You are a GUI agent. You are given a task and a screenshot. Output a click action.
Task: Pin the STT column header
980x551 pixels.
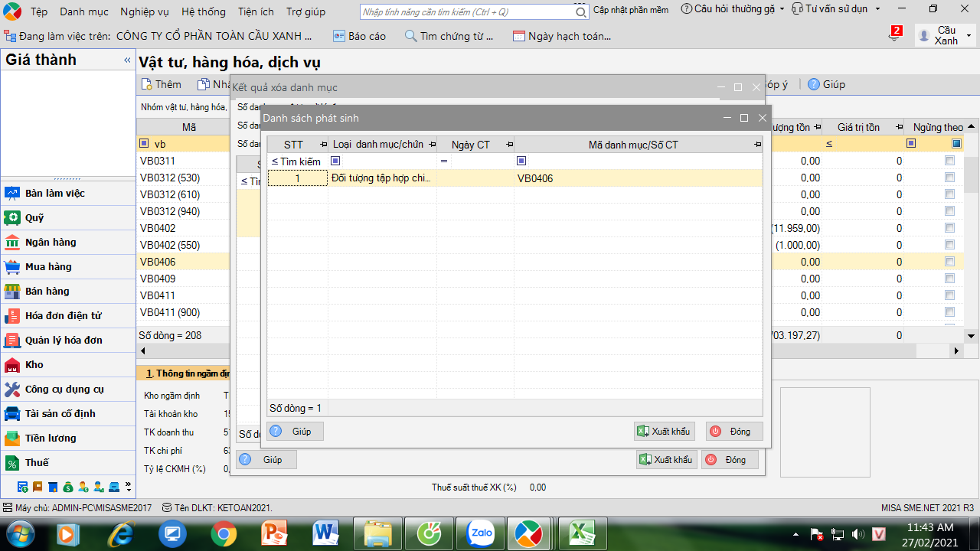(322, 145)
